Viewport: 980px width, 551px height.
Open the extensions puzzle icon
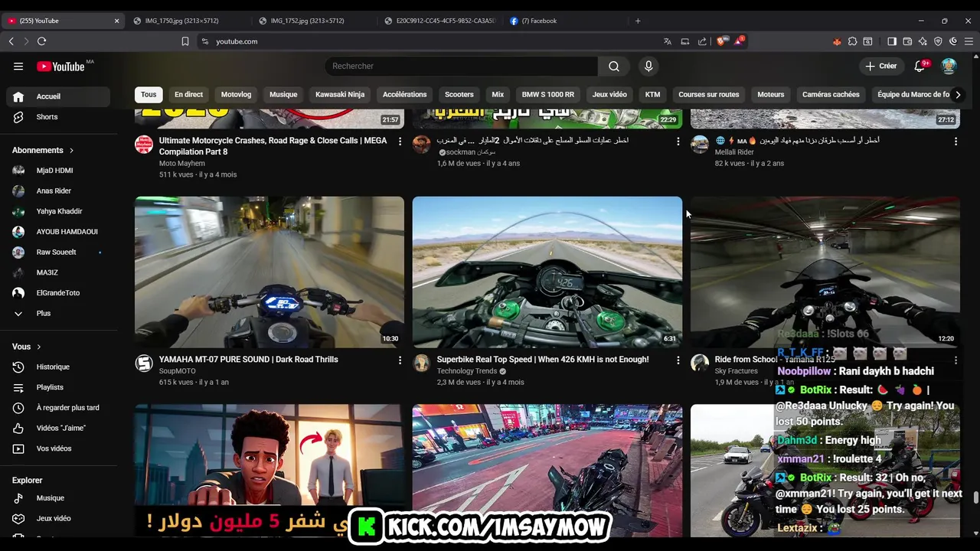[852, 41]
